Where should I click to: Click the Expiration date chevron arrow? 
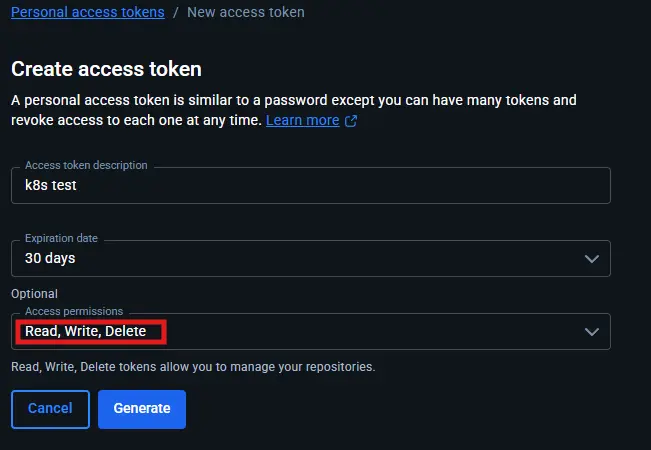pos(591,258)
